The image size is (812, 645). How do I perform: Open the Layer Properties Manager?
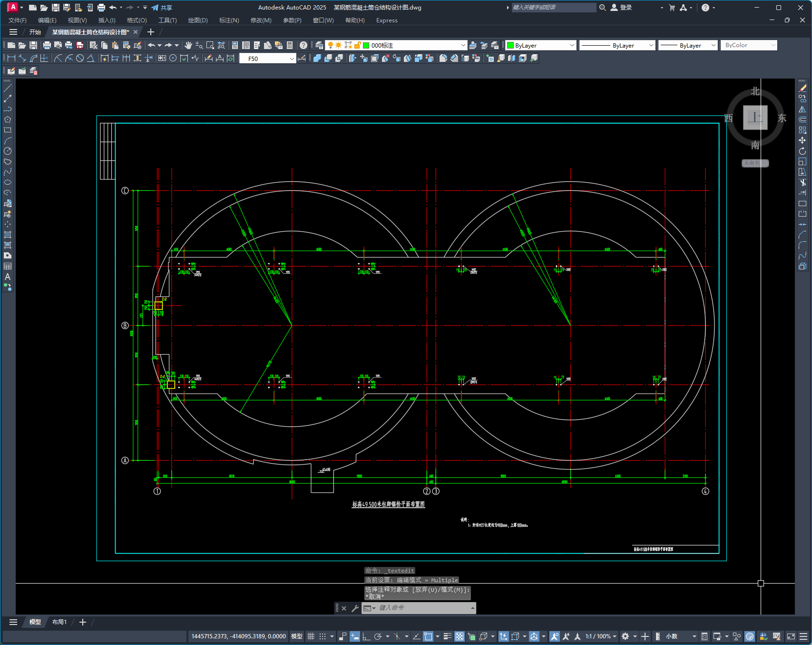pos(319,45)
